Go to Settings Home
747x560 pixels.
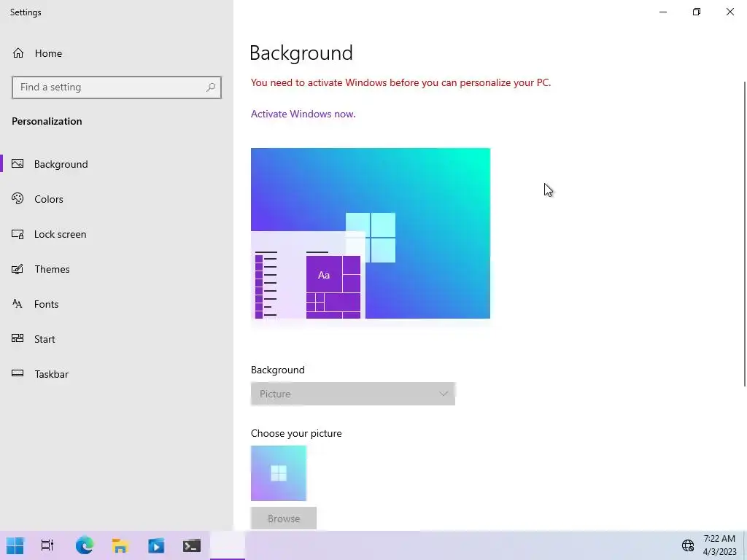(117, 53)
